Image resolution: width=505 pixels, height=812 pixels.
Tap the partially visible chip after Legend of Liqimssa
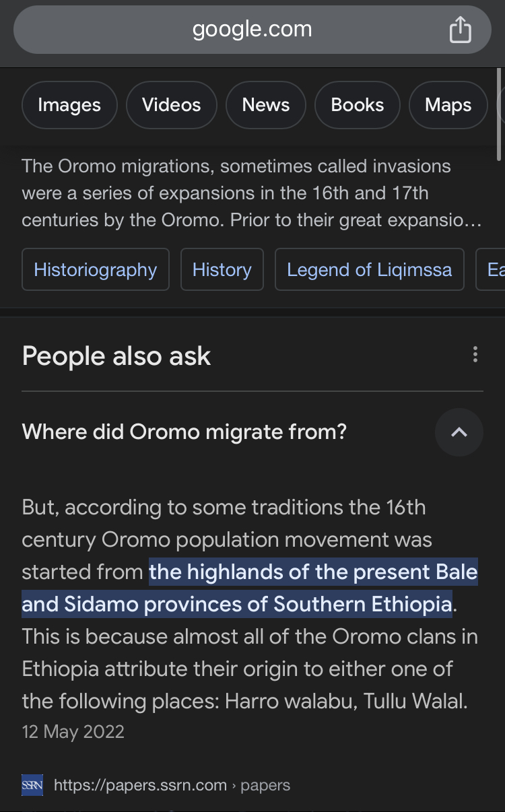[494, 270]
